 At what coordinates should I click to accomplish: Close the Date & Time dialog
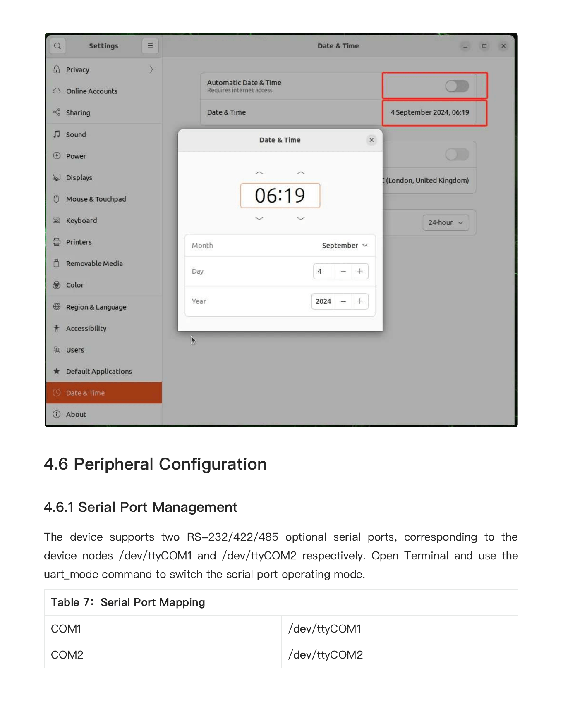pyautogui.click(x=371, y=140)
